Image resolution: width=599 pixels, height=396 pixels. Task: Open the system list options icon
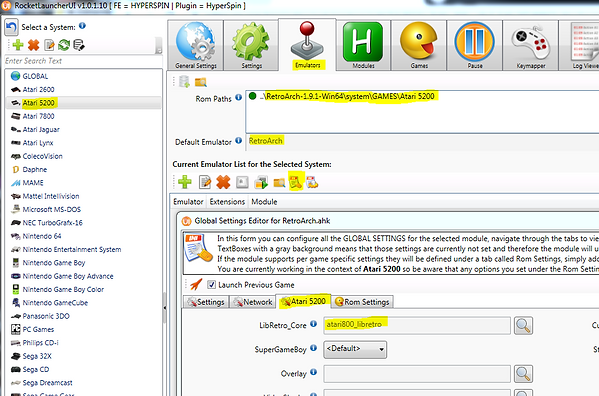click(79, 45)
